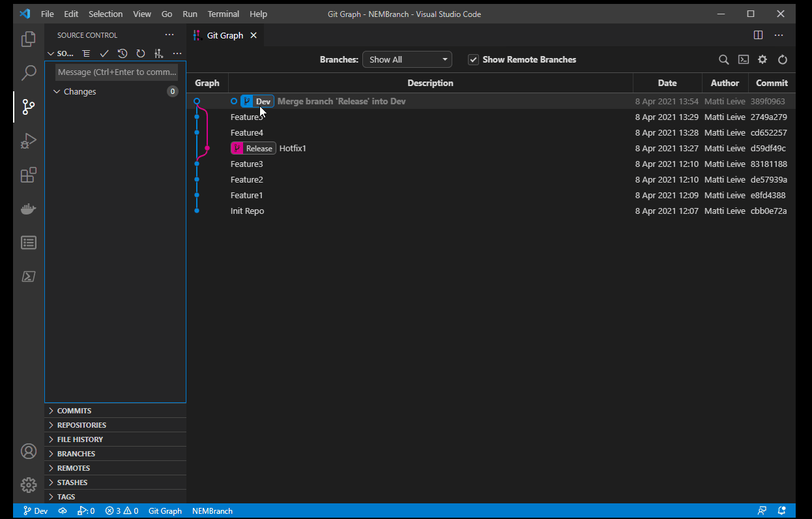Click the run/debug count status bar item
The image size is (812, 519).
[86, 511]
